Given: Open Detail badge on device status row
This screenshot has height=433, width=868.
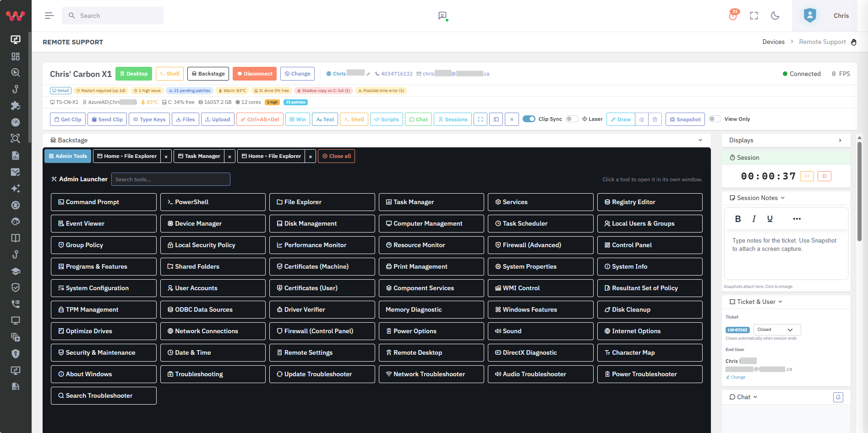Looking at the screenshot, I should (60, 91).
